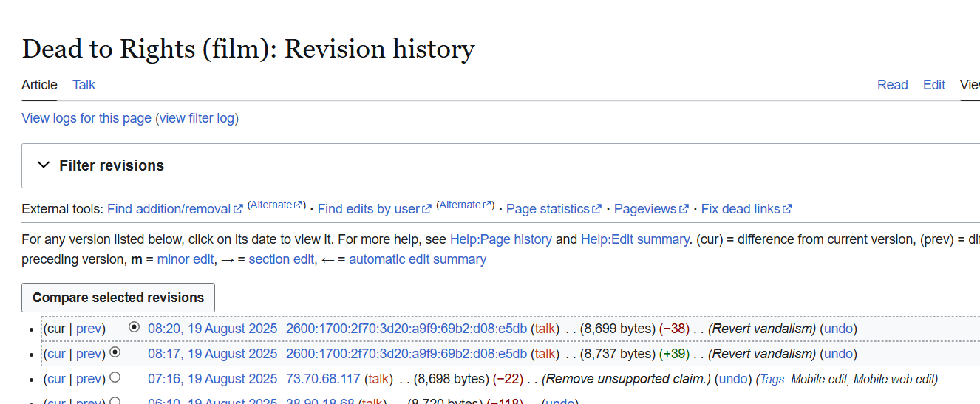The height and width of the screenshot is (404, 980).
Task: Open the Article tab
Action: pyautogui.click(x=39, y=85)
